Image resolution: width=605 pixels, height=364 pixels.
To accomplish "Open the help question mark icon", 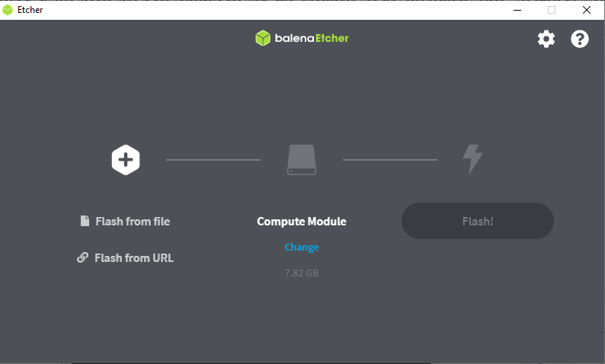I will (x=580, y=39).
